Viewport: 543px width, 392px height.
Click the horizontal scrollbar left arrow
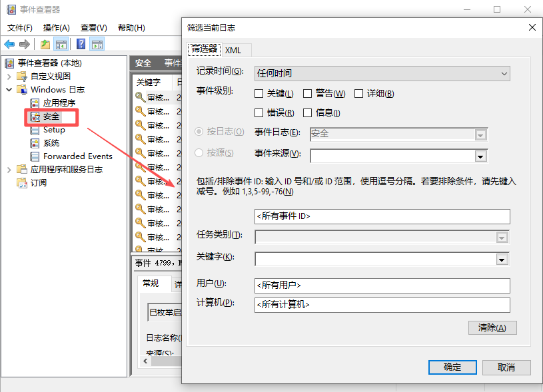(146, 361)
